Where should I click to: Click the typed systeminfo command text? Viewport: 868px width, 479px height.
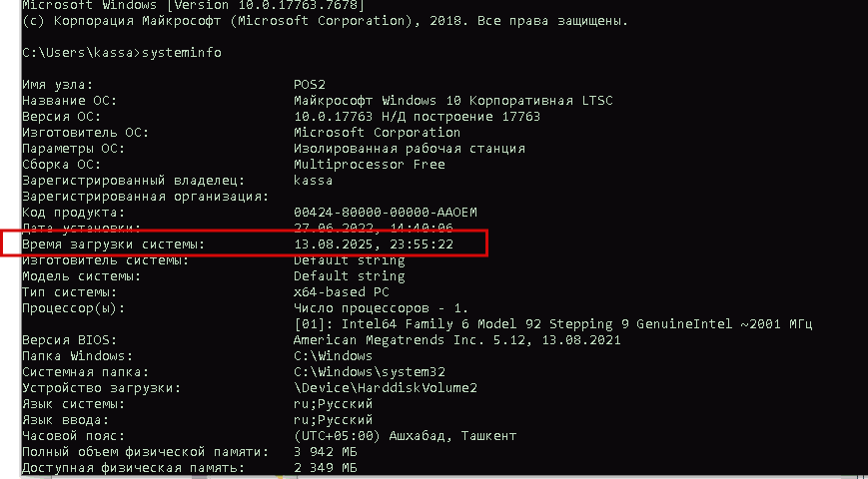tap(182, 53)
